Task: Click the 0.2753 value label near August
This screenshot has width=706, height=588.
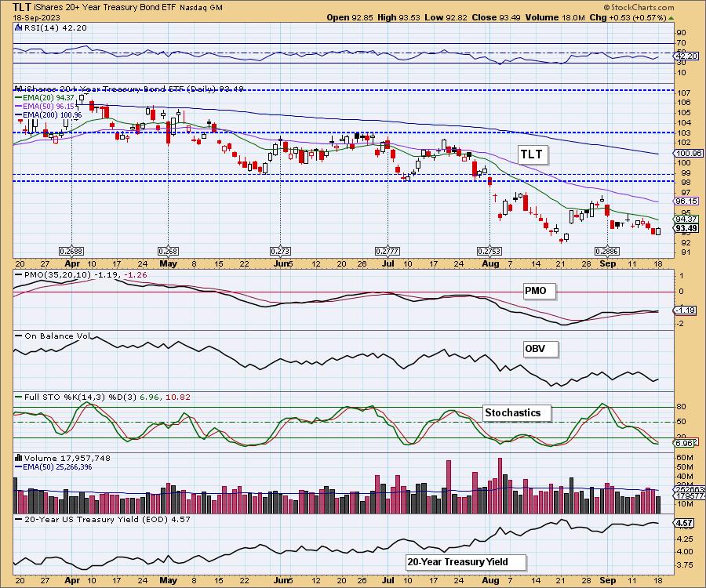Action: pos(489,251)
